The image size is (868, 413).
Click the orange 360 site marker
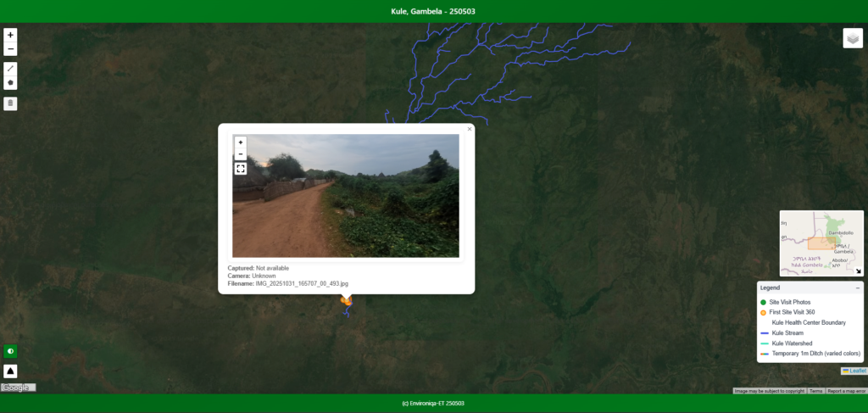click(x=346, y=301)
